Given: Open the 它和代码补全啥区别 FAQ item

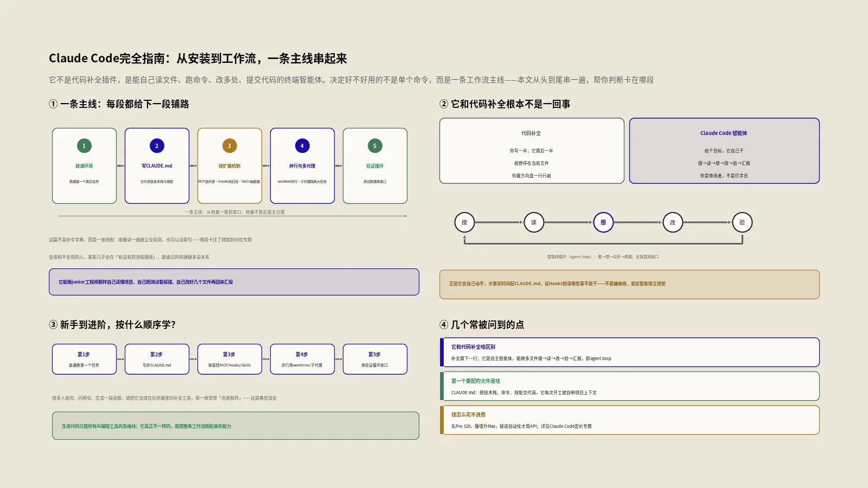Looking at the screenshot, I should [629, 352].
